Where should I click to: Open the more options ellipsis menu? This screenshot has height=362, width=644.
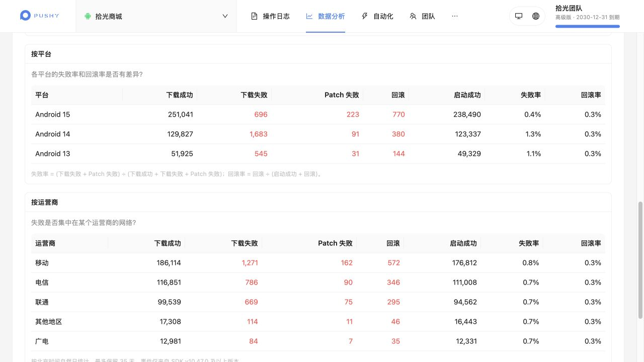(x=455, y=16)
